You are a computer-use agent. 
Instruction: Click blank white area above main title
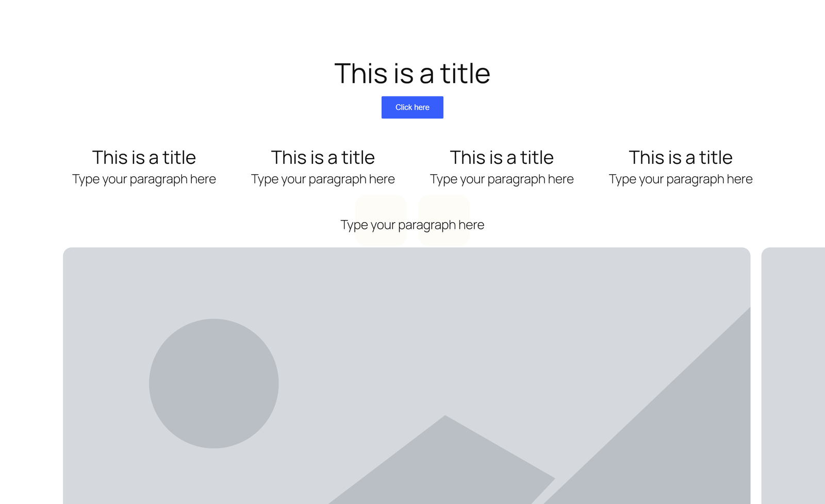point(412,26)
